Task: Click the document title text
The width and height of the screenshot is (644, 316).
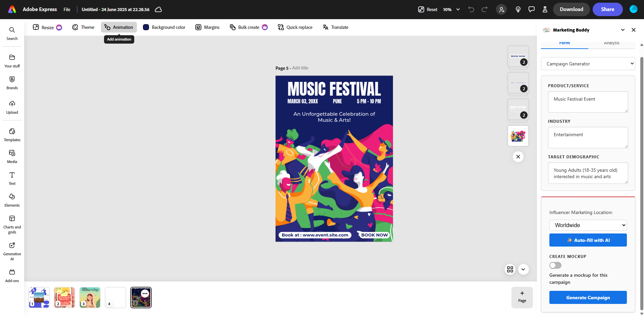Action: 115,9
